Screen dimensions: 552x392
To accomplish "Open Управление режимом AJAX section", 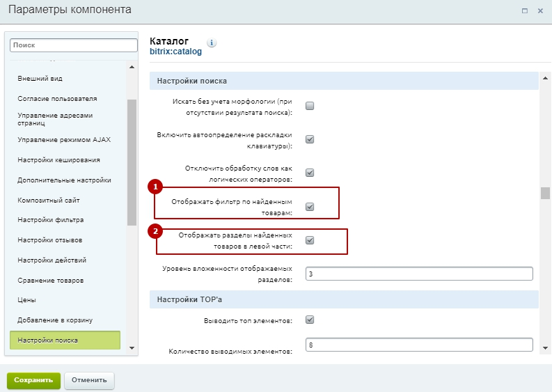I will pos(64,140).
